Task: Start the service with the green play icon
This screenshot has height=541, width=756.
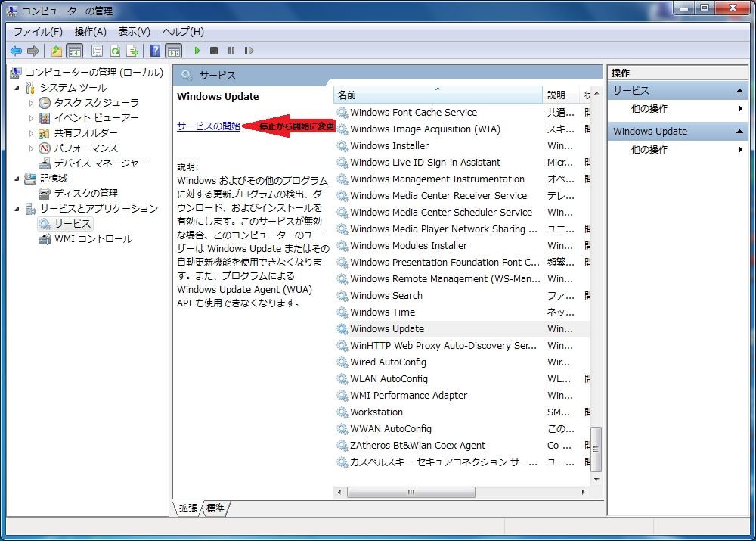Action: (x=197, y=51)
